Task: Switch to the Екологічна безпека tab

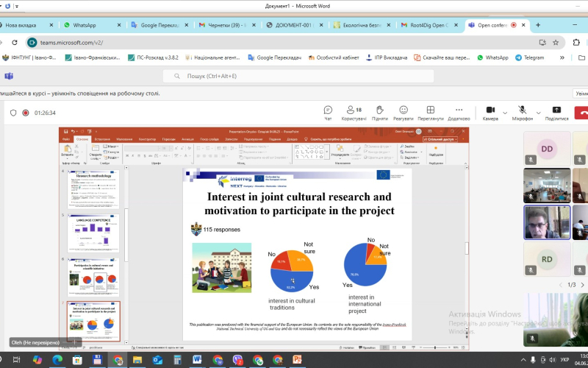Action: click(362, 25)
